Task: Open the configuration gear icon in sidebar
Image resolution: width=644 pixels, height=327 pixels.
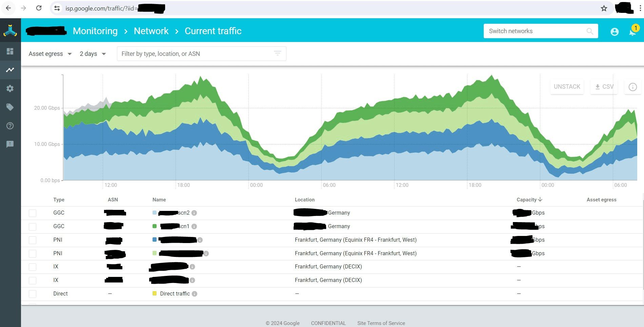Action: tap(10, 88)
